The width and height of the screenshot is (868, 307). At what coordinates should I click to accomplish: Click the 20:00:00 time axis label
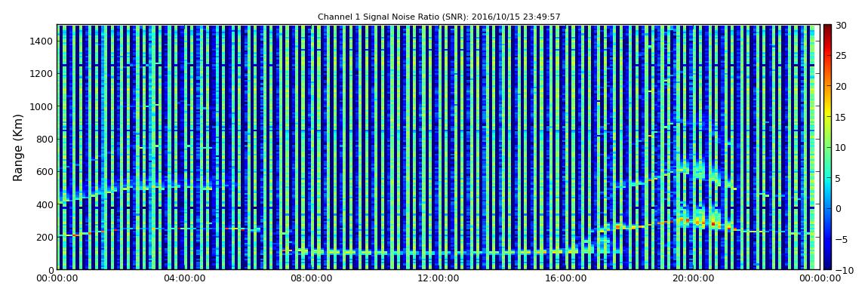pyautogui.click(x=691, y=279)
